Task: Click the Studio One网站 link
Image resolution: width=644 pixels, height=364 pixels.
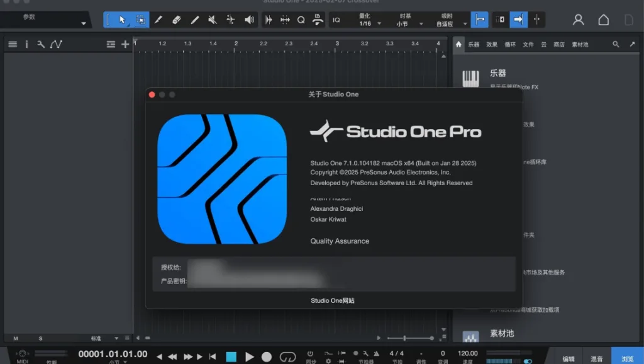Action: [x=333, y=300]
